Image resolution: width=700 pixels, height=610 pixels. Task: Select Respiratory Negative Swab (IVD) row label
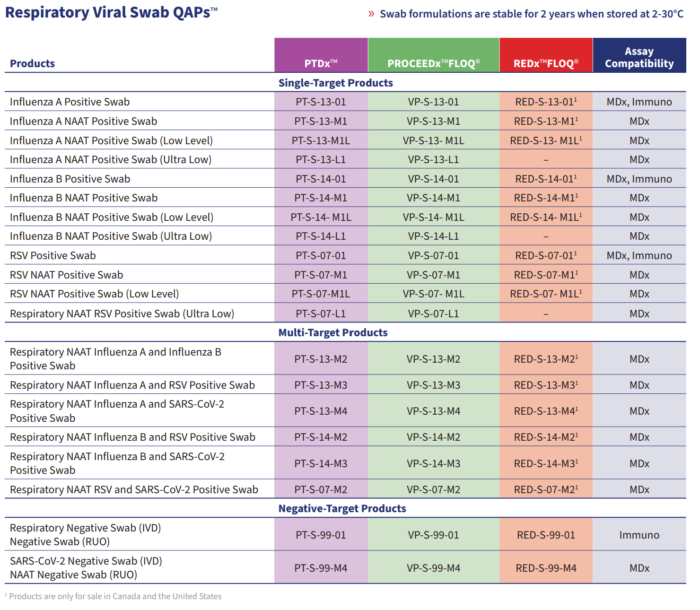(86, 528)
